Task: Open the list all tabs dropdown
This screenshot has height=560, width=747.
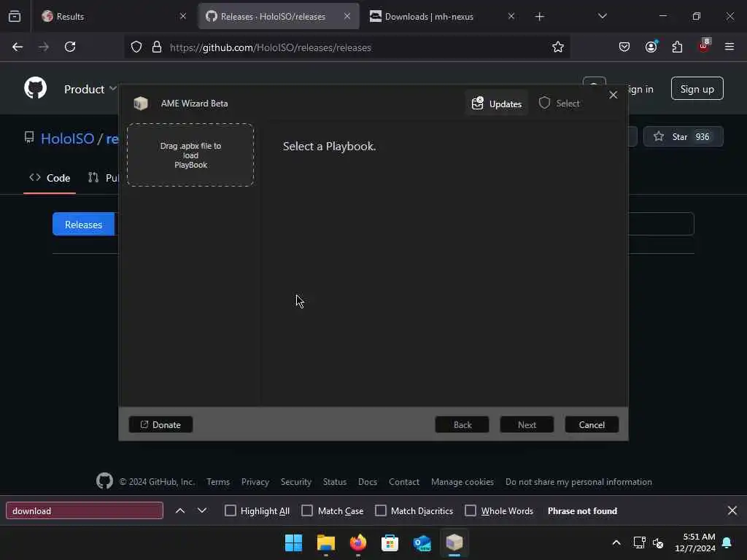Action: click(602, 16)
